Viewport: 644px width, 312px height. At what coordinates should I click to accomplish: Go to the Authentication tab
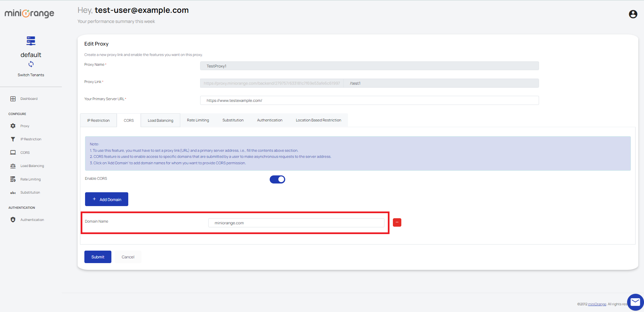pos(270,120)
